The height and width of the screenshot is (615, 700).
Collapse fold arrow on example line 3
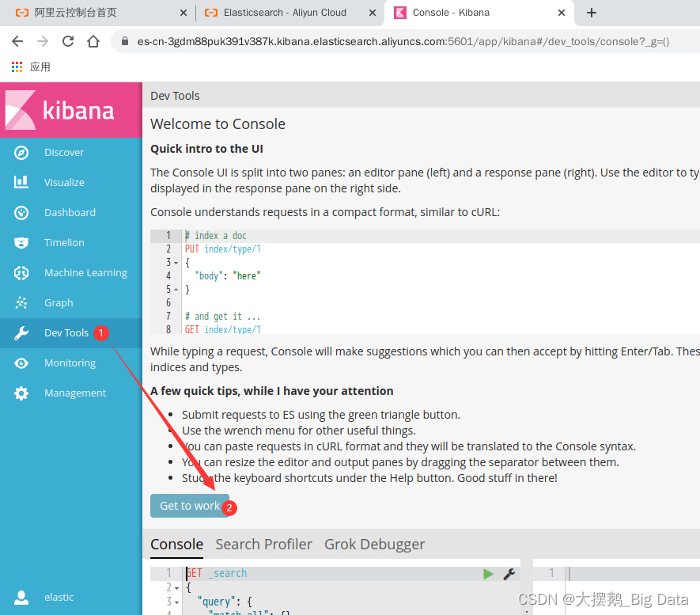[176, 263]
